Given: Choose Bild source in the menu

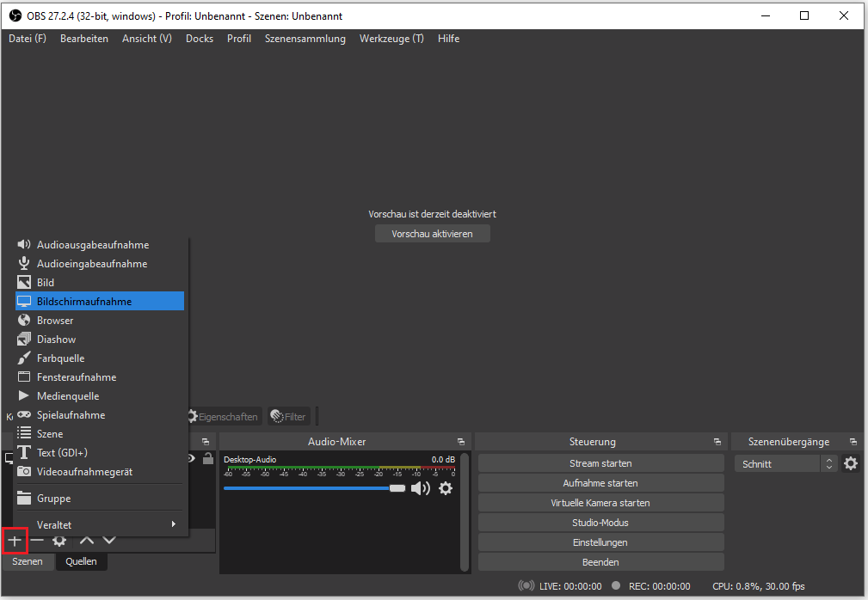Looking at the screenshot, I should (100, 283).
